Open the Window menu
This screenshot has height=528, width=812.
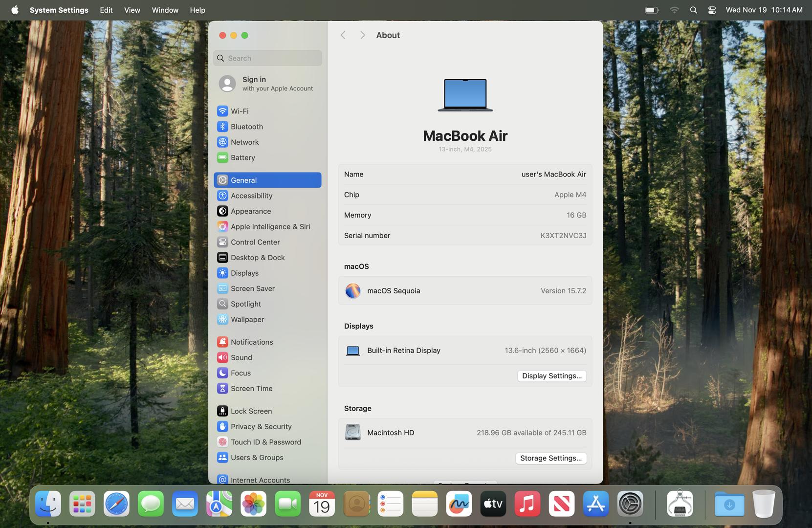(165, 10)
